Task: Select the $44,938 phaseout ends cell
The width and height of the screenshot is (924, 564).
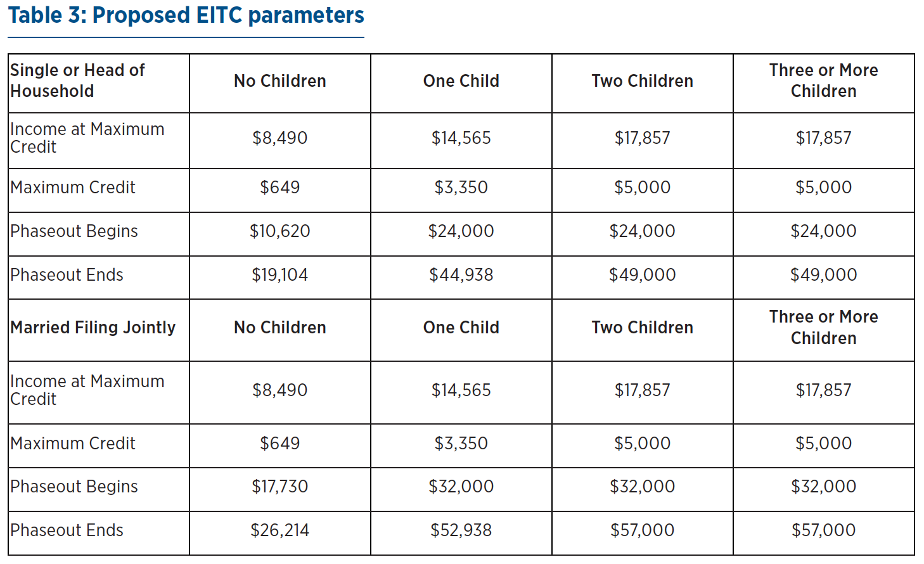Action: [461, 275]
